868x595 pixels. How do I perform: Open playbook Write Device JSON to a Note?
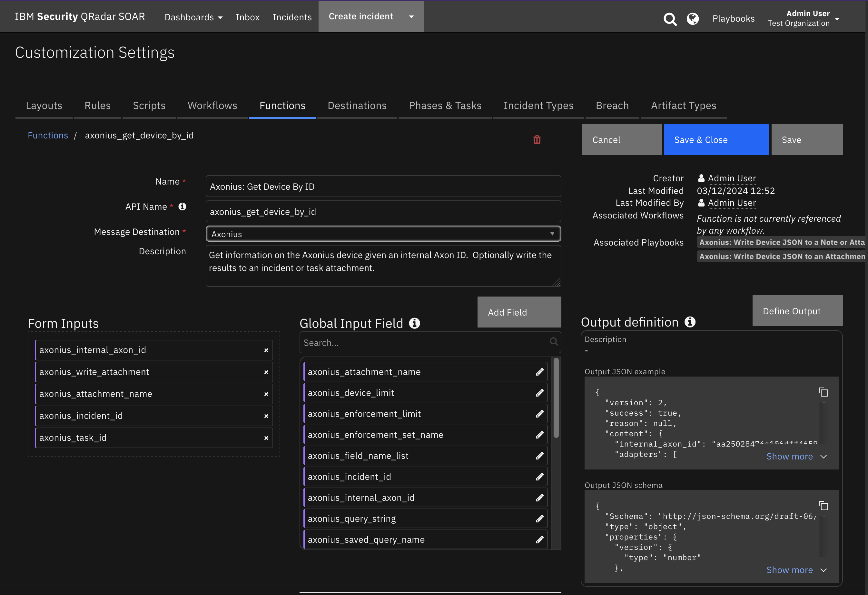coord(781,242)
